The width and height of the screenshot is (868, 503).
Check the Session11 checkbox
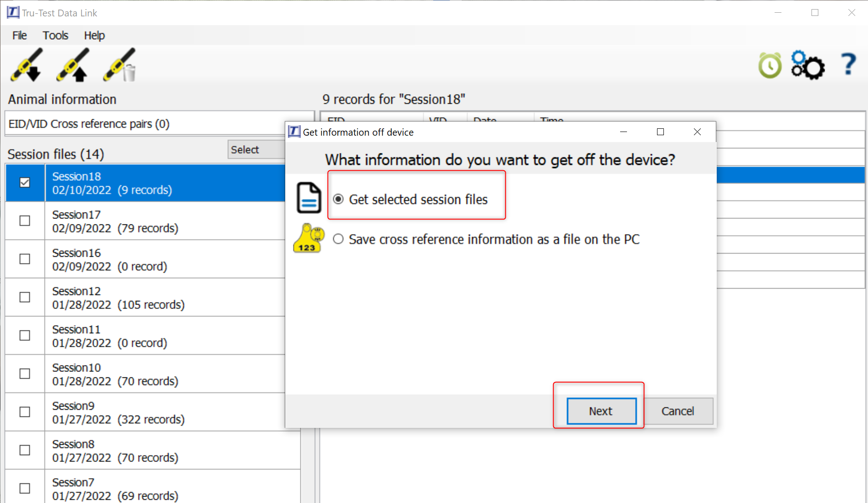click(x=25, y=335)
